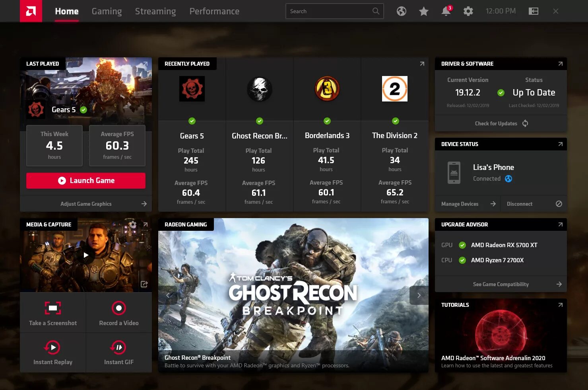The image size is (588, 390).
Task: Click the Ghost Recon skull icon
Action: click(260, 89)
